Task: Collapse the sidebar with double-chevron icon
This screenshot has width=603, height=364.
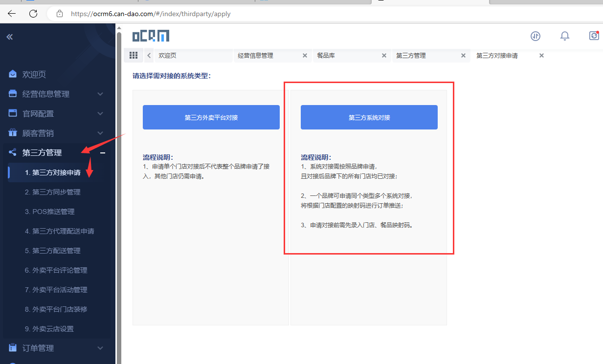Action: [x=9, y=37]
